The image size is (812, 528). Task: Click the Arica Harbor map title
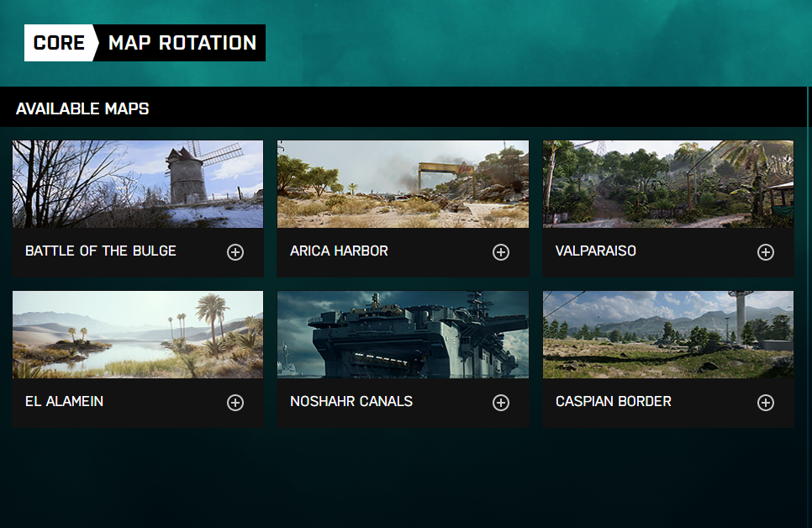tap(339, 251)
